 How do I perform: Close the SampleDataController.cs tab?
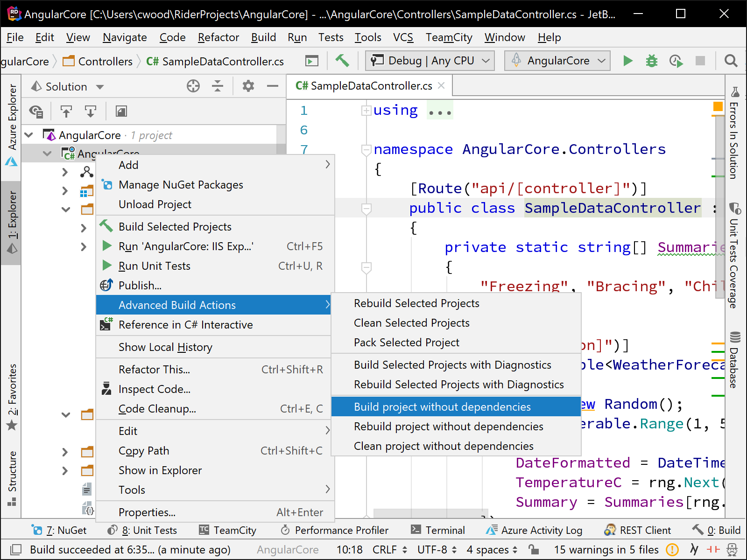[x=441, y=86]
